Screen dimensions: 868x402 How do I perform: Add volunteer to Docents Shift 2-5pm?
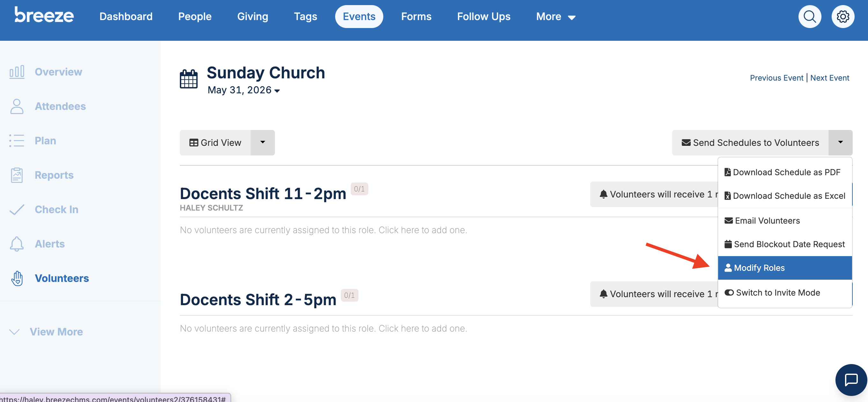coord(323,328)
